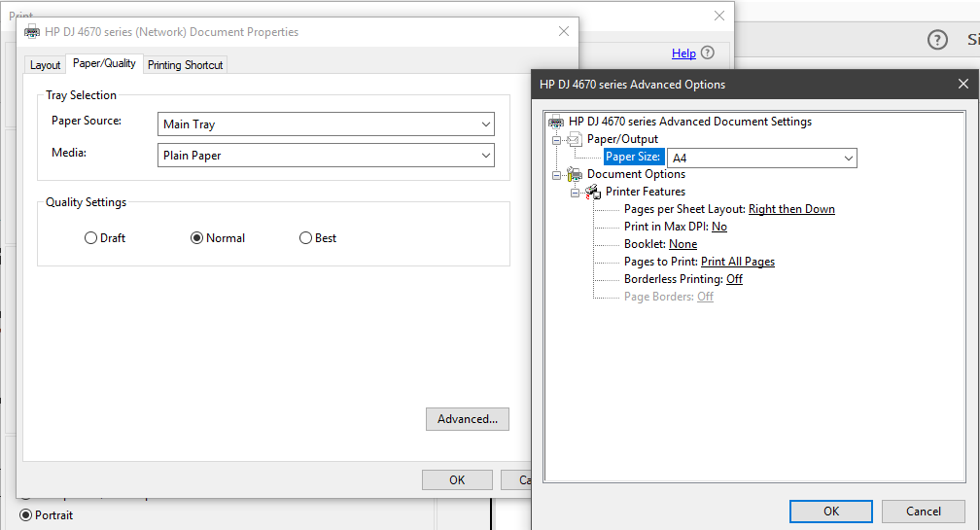Viewport: 980px width, 530px height.
Task: Switch to the Layout tab
Action: (45, 65)
